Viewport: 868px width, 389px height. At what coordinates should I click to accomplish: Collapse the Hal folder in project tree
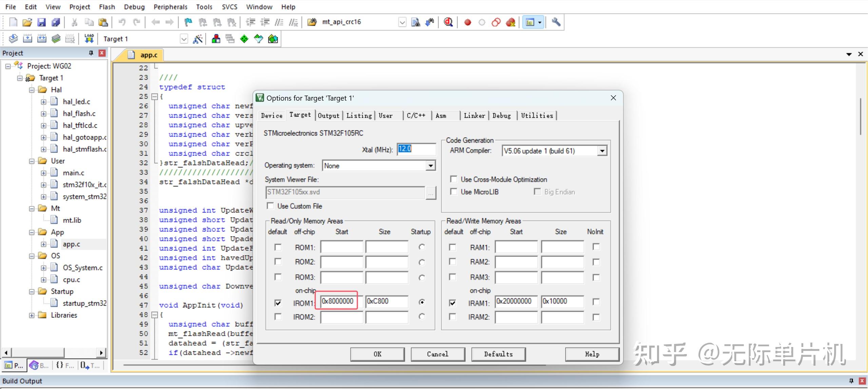[x=32, y=90]
